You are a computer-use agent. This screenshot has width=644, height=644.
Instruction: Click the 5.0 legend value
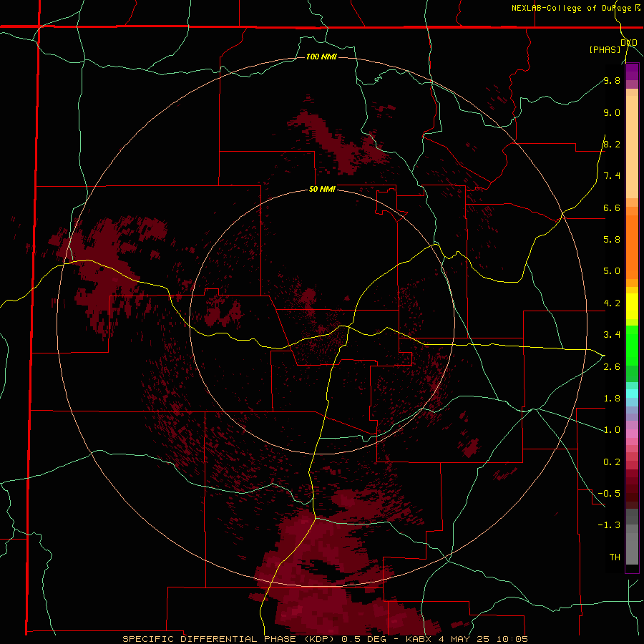612,271
